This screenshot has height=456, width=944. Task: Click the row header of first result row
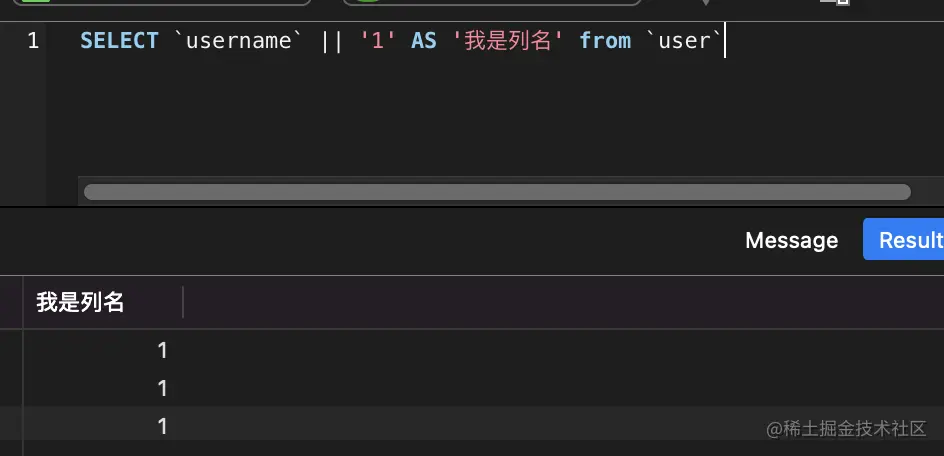pyautogui.click(x=11, y=351)
